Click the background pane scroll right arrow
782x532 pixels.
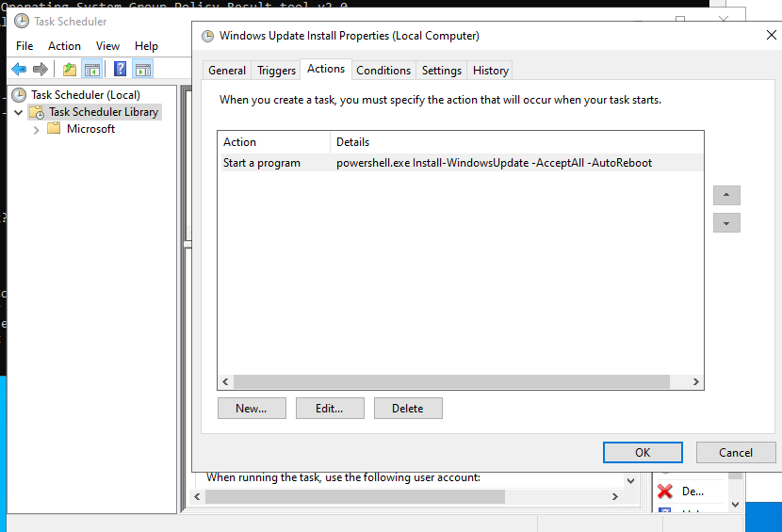coord(615,496)
